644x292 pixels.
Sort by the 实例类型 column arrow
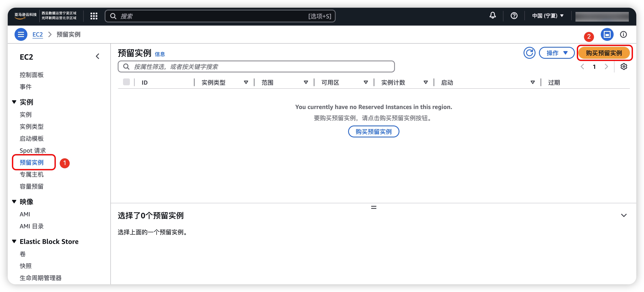(246, 83)
